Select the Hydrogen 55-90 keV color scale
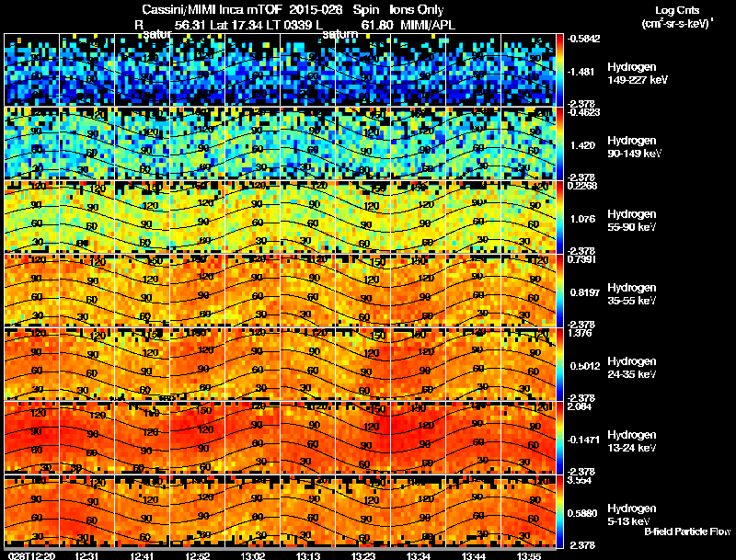The height and width of the screenshot is (560, 736). 562,217
